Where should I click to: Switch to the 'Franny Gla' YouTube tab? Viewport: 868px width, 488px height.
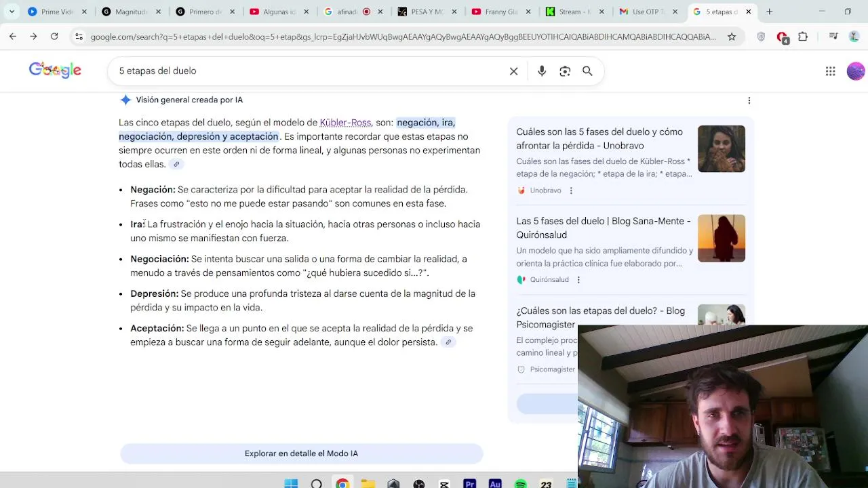[501, 12]
